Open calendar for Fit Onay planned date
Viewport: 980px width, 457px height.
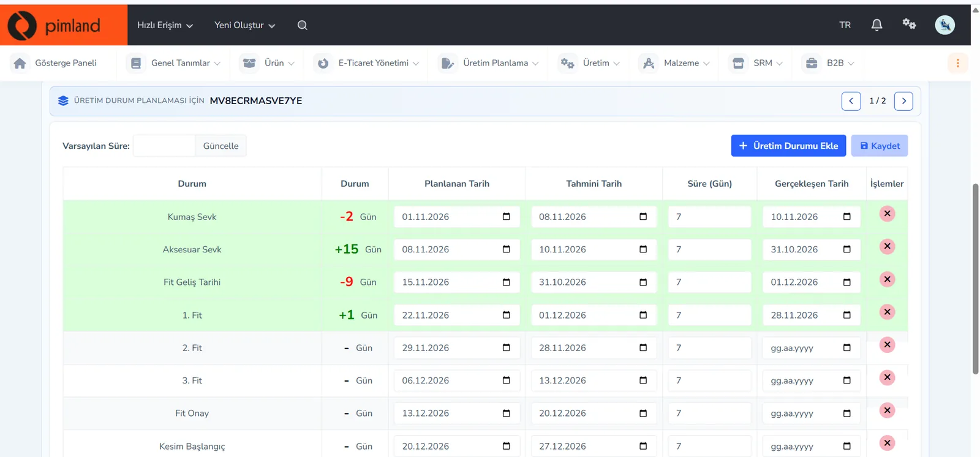click(x=507, y=414)
